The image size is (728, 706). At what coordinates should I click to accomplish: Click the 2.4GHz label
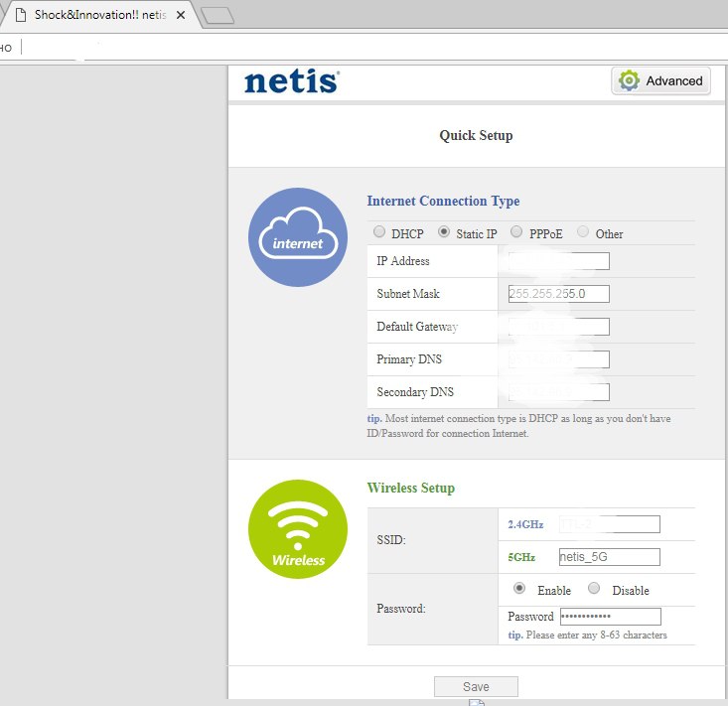(525, 524)
